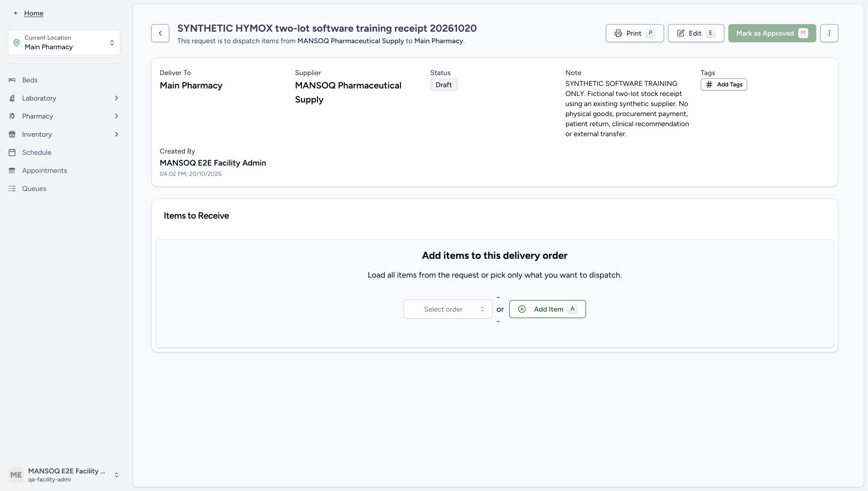The image size is (868, 491).
Task: Go back using the header chevron button
Action: [x=160, y=33]
